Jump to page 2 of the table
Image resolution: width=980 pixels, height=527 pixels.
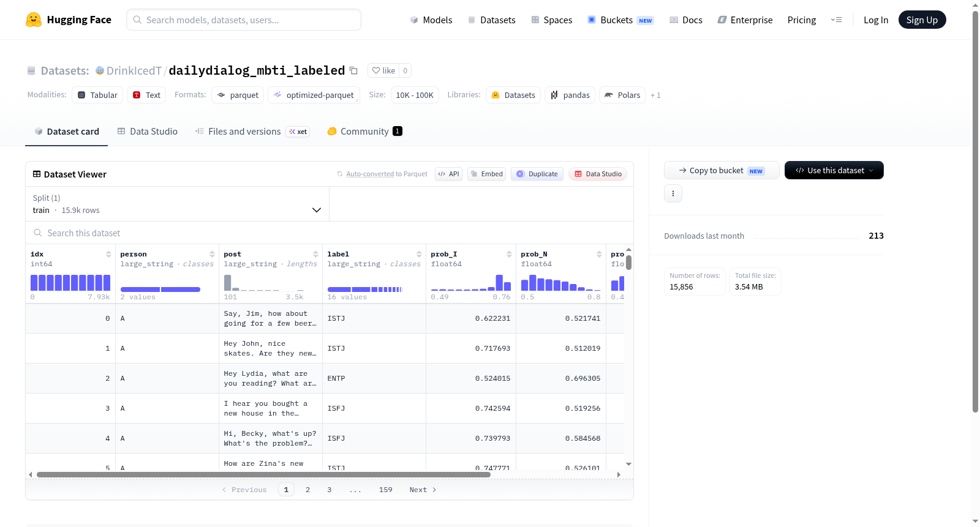[x=307, y=490]
